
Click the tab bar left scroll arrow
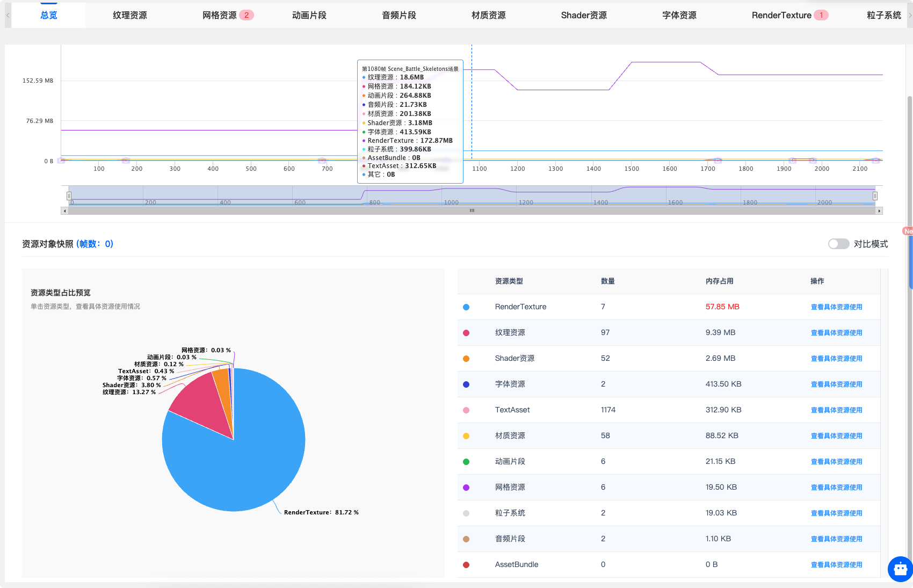(x=8, y=16)
